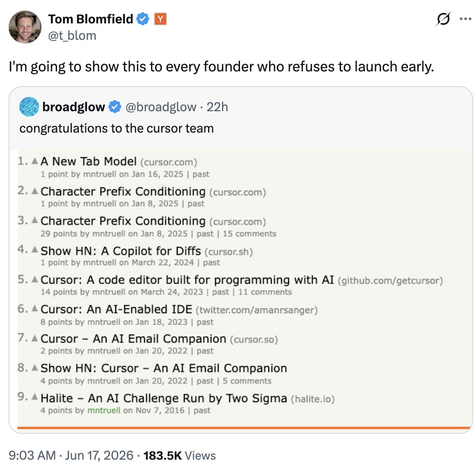
Task: Upvote the Halite AI Challenge post
Action: [x=35, y=396]
